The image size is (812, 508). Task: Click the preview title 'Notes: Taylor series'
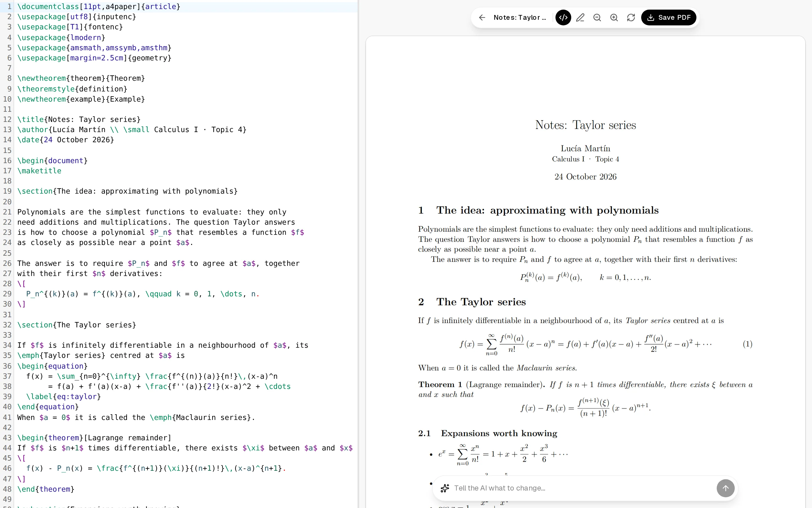coord(586,125)
